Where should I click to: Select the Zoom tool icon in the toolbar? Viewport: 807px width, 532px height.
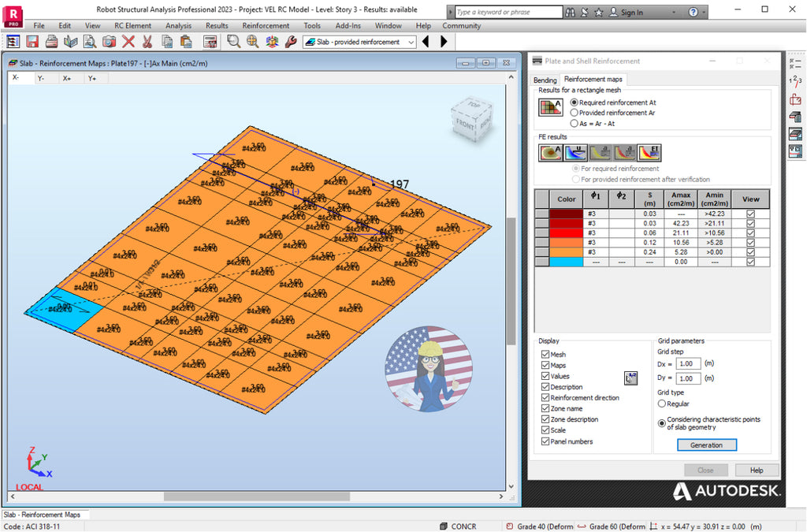point(233,41)
